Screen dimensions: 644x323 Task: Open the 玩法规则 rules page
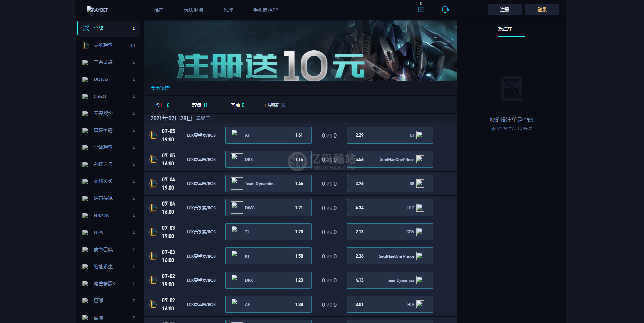click(x=193, y=10)
